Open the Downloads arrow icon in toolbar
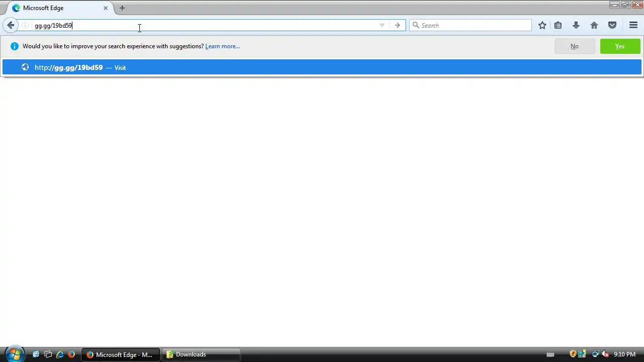Screen dimensions: 644x362 pos(576,25)
